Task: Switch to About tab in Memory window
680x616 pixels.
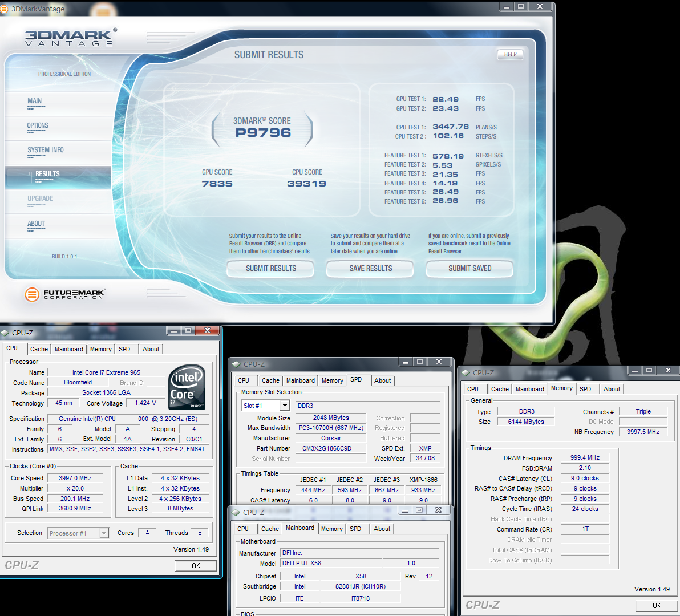Action: point(612,389)
